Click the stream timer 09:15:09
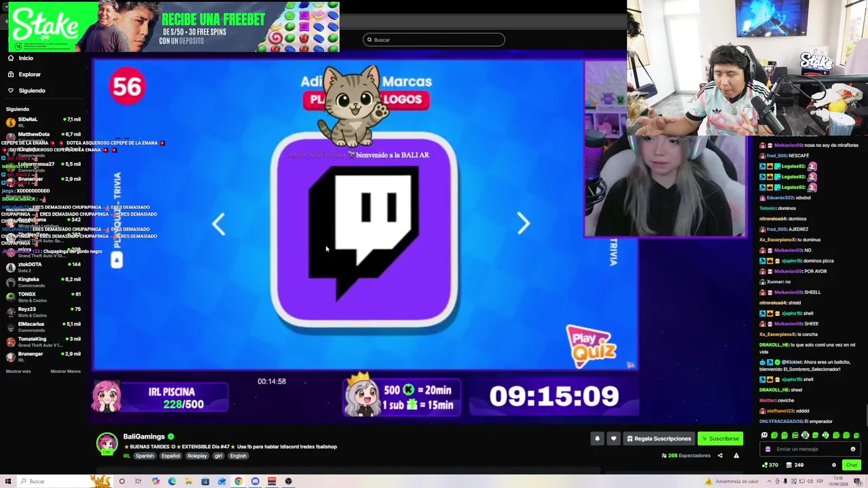868x488 pixels. [554, 396]
